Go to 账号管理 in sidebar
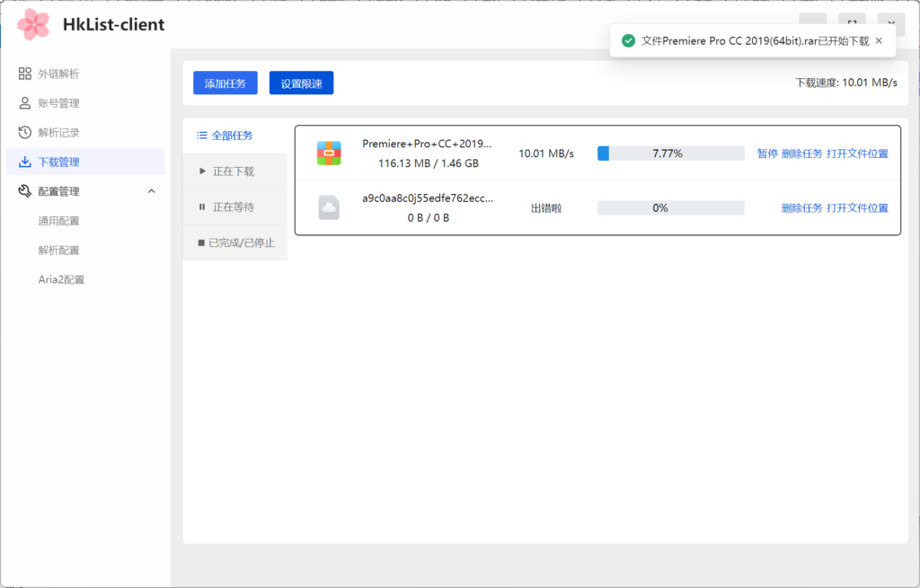This screenshot has width=920, height=588. (x=58, y=103)
